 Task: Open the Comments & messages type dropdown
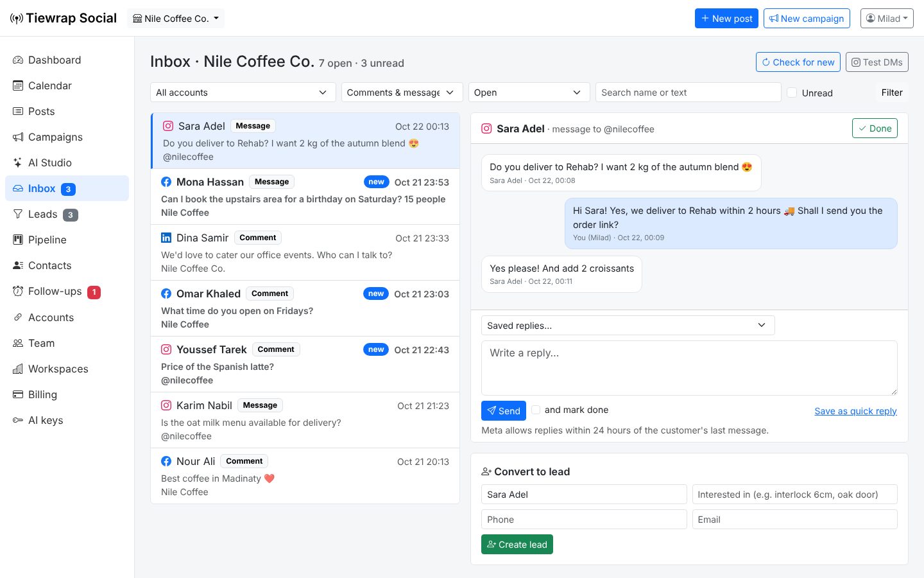click(x=402, y=92)
